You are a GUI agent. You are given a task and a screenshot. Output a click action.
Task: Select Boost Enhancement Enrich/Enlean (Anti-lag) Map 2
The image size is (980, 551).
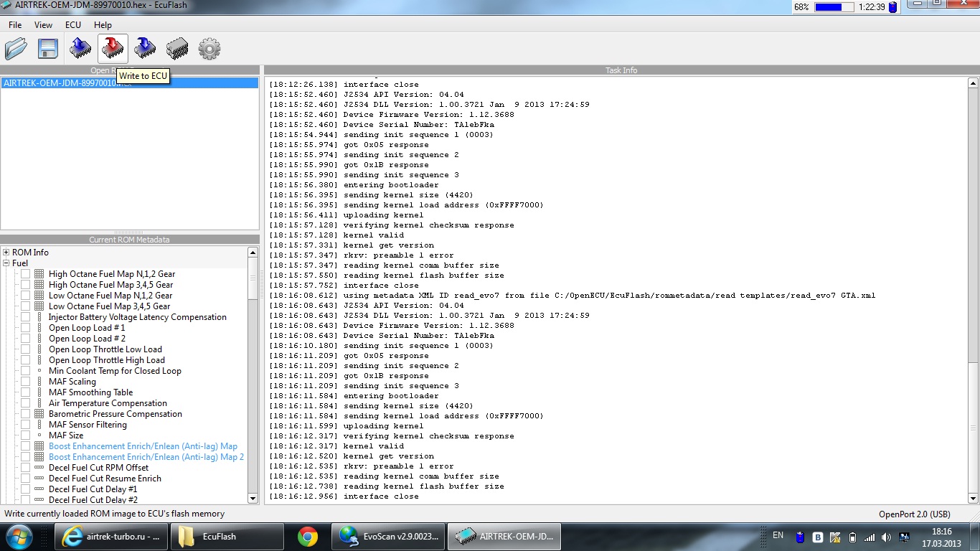tap(146, 457)
